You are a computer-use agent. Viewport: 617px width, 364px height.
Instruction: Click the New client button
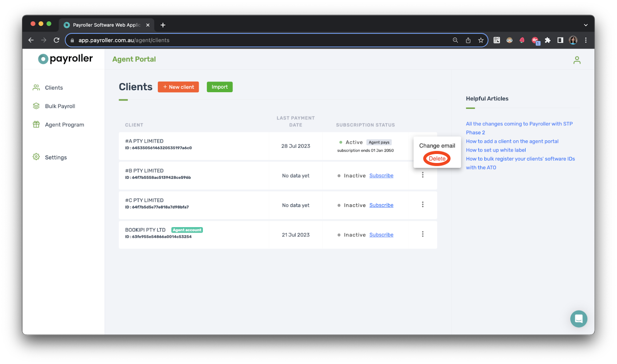click(x=178, y=87)
